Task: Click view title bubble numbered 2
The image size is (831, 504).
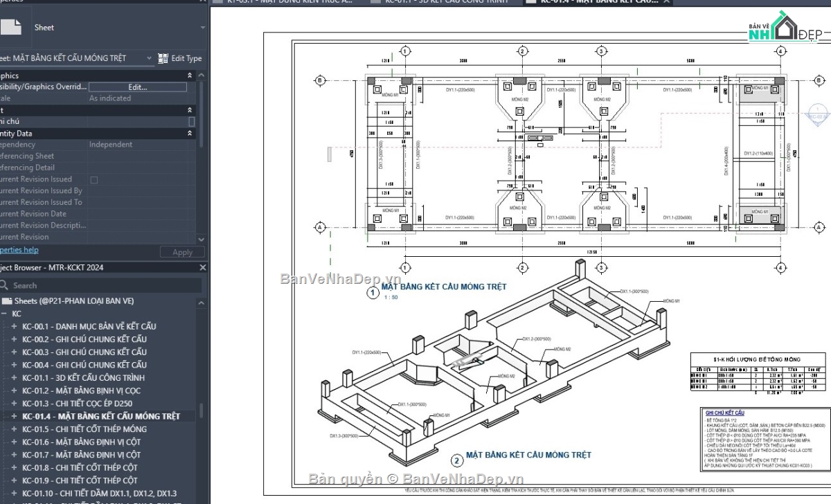Action: click(x=456, y=461)
